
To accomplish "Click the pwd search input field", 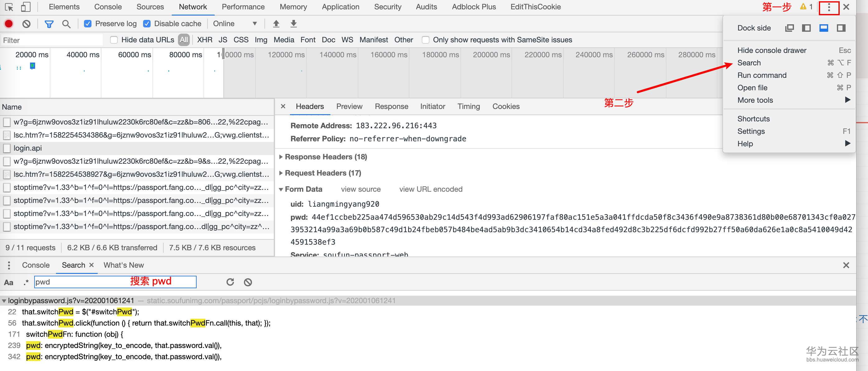I will 81,282.
